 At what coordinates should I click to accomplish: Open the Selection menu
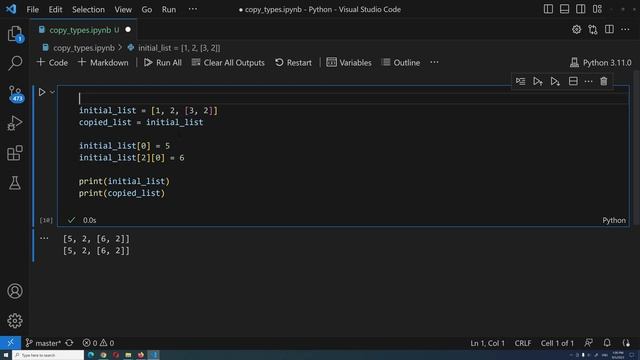click(x=88, y=9)
